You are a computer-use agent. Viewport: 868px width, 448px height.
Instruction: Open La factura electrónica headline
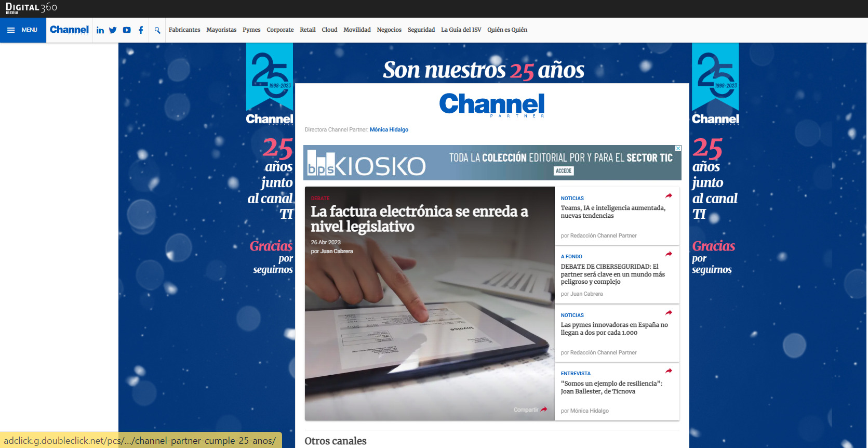419,219
